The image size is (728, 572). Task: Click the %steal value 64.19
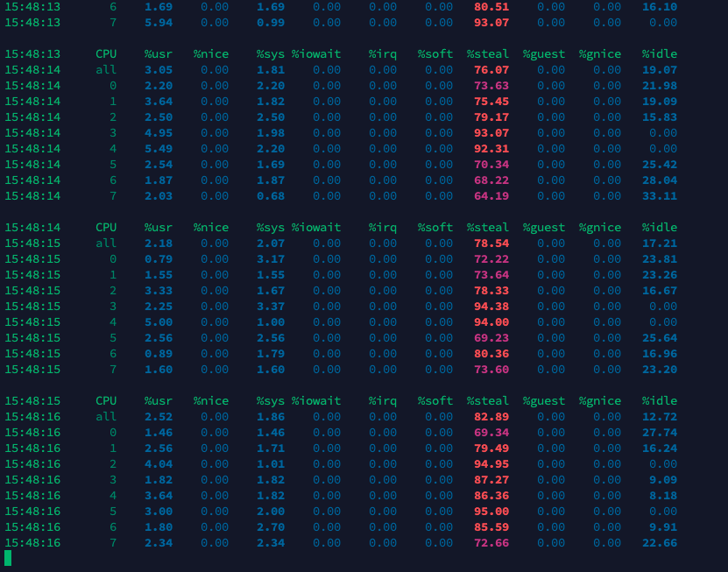tap(491, 196)
